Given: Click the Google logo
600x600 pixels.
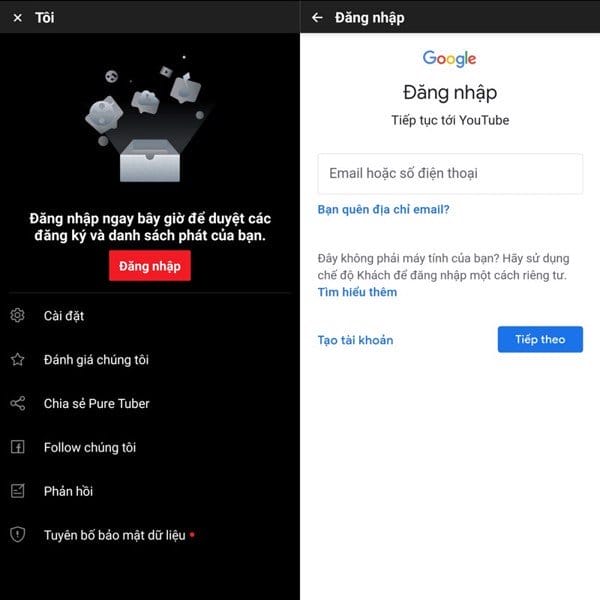Looking at the screenshot, I should (x=450, y=59).
